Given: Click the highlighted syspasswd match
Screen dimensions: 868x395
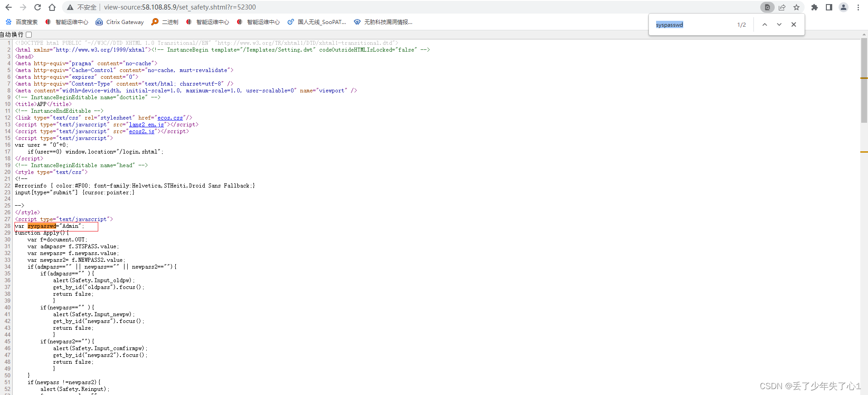Looking at the screenshot, I should pos(42,226).
